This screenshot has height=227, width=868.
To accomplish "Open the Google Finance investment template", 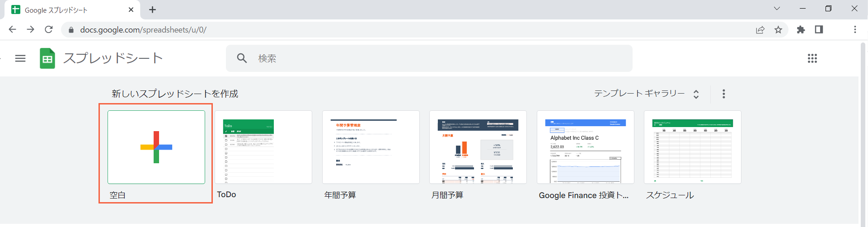I will [x=585, y=147].
